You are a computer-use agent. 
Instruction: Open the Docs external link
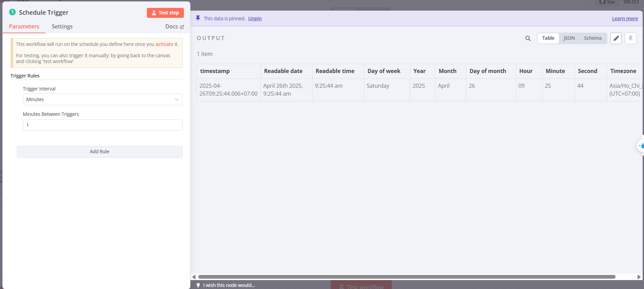point(175,26)
